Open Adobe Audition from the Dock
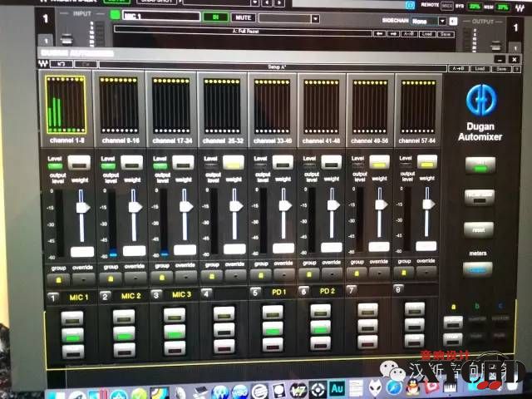 pyautogui.click(x=337, y=389)
